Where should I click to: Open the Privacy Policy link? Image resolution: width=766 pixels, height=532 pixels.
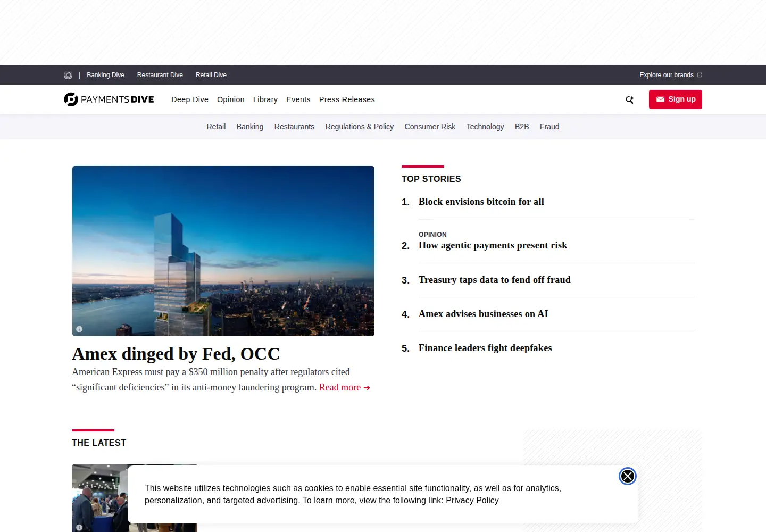tap(472, 500)
